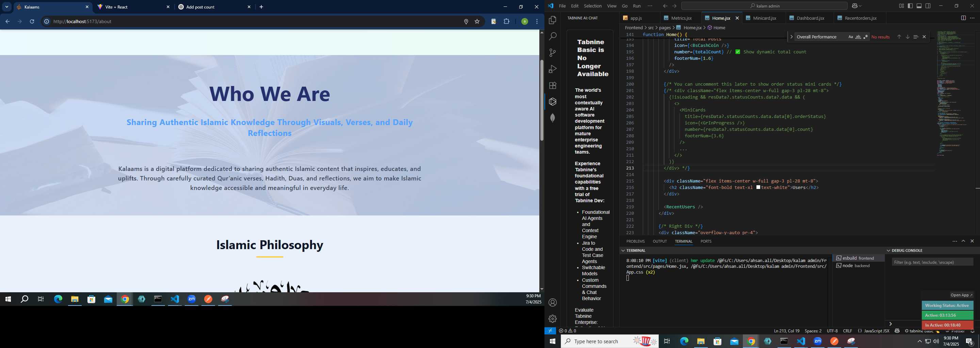980x348 pixels.
Task: Toggle Use Regular Expression in find widget
Action: (866, 37)
